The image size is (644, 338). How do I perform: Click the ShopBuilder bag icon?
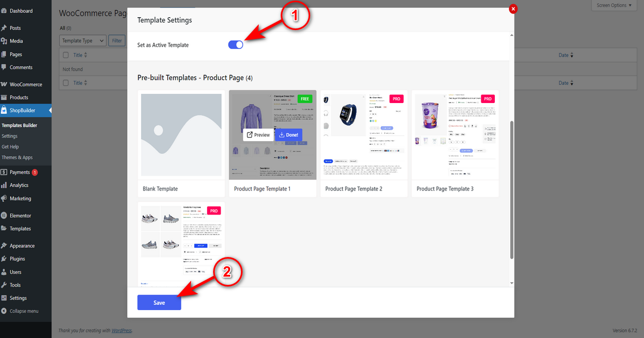click(x=4, y=111)
